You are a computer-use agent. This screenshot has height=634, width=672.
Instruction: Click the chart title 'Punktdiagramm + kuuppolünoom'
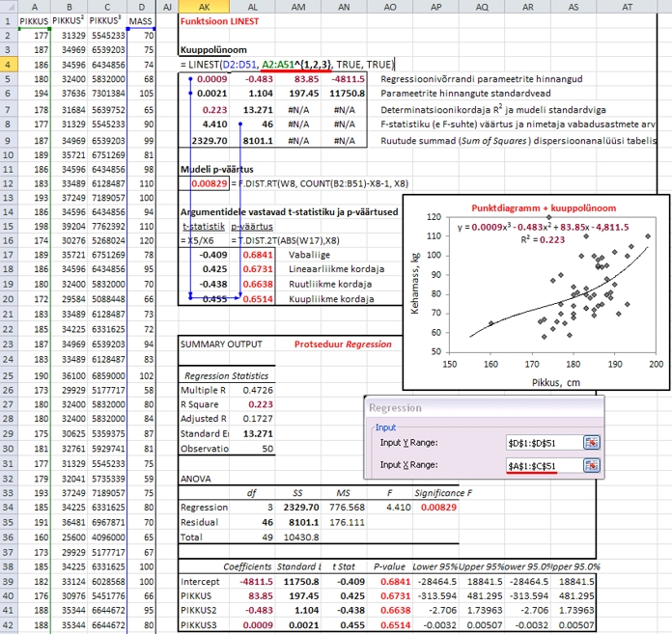[x=544, y=208]
